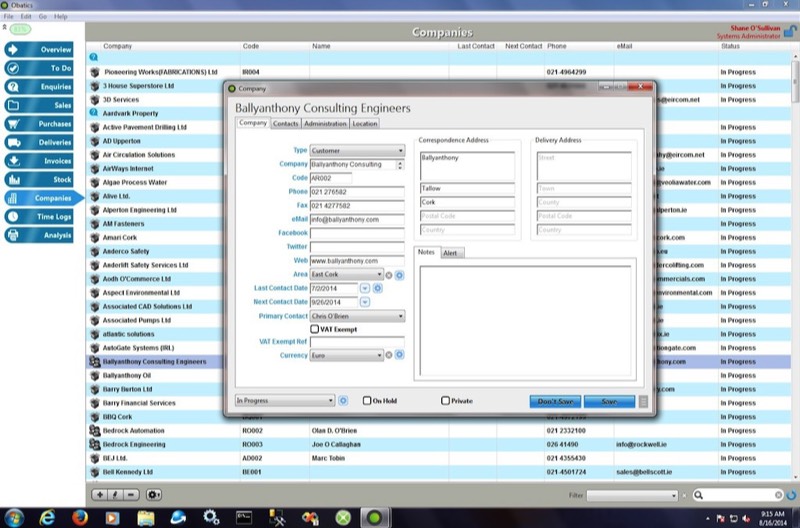
Task: Click the Company name stepper arrows
Action: click(400, 164)
